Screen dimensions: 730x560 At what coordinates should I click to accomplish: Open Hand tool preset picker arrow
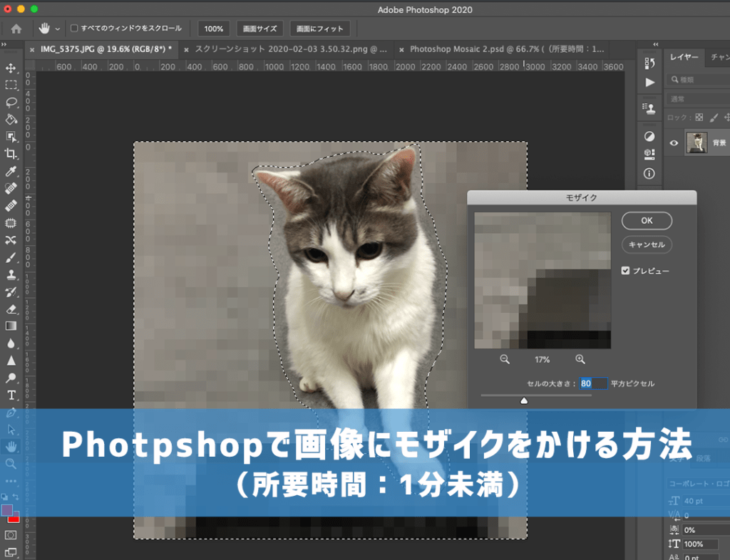pyautogui.click(x=57, y=28)
